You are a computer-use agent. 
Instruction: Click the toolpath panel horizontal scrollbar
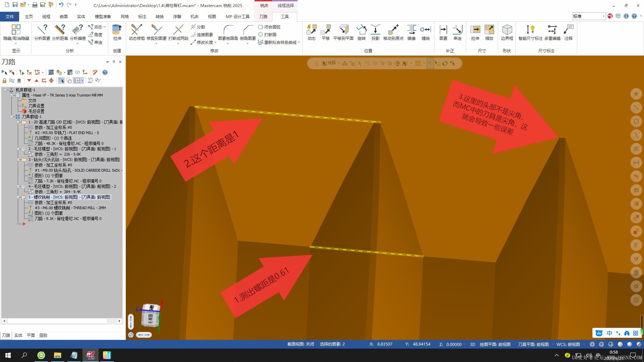pyautogui.click(x=57, y=321)
